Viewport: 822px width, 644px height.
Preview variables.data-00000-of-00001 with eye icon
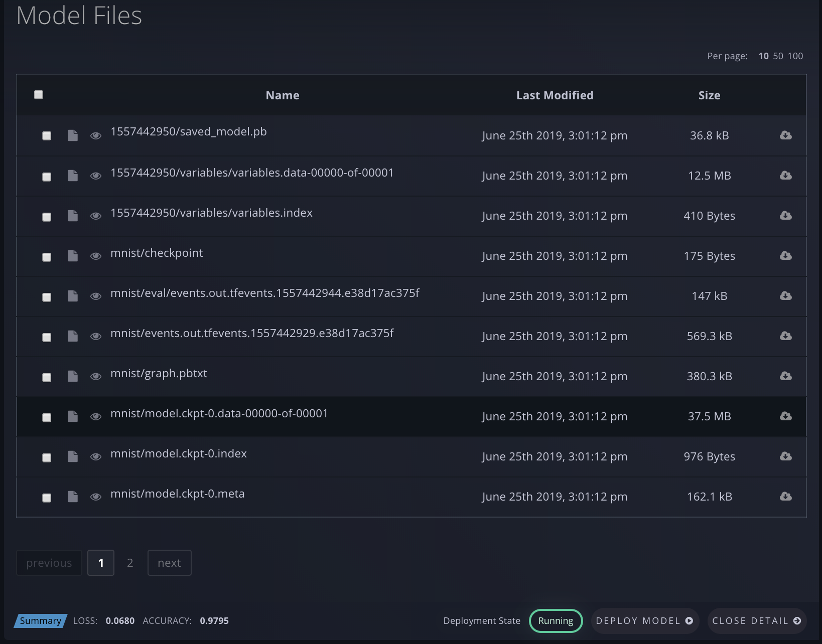[x=96, y=176]
